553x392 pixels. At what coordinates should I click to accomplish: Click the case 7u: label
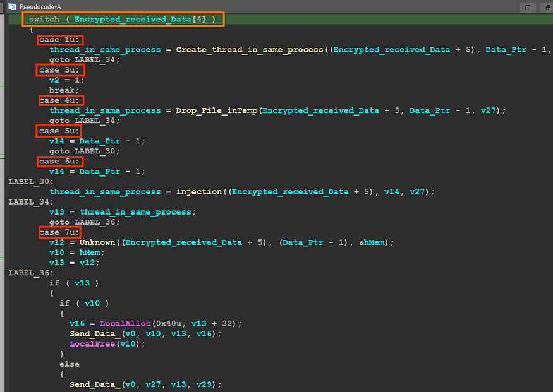point(59,232)
